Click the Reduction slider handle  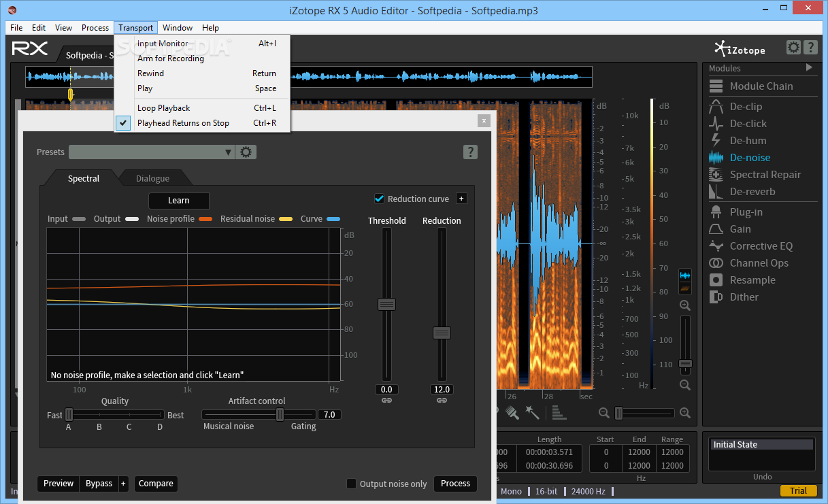click(x=442, y=333)
